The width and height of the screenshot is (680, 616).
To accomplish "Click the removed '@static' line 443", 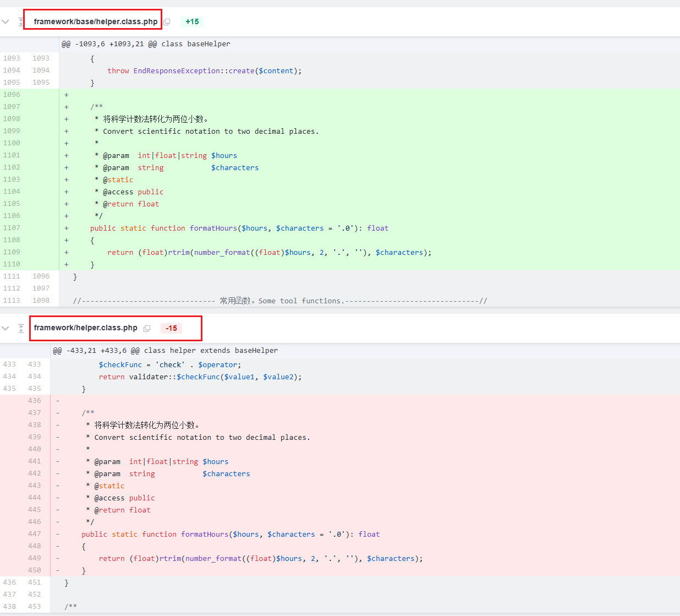I will point(105,486).
